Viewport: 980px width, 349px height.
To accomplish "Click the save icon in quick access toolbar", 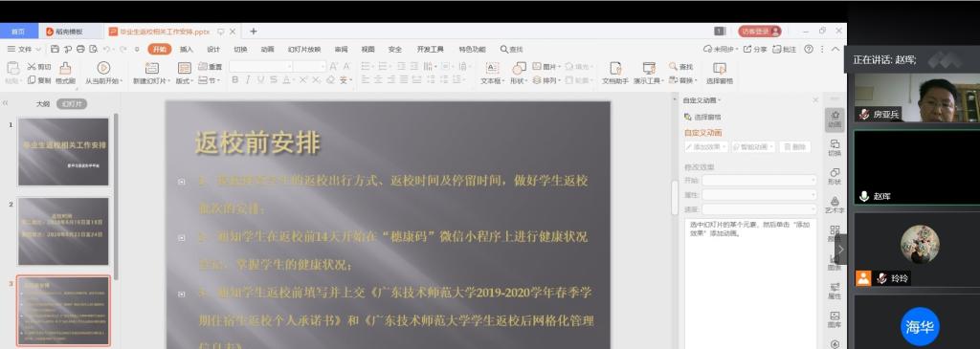I will (55, 50).
